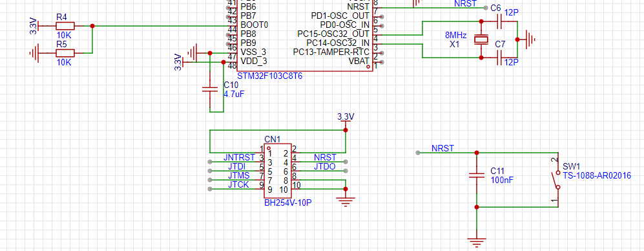Select the R4 resistor symbol
The width and height of the screenshot is (644, 251).
tap(65, 26)
